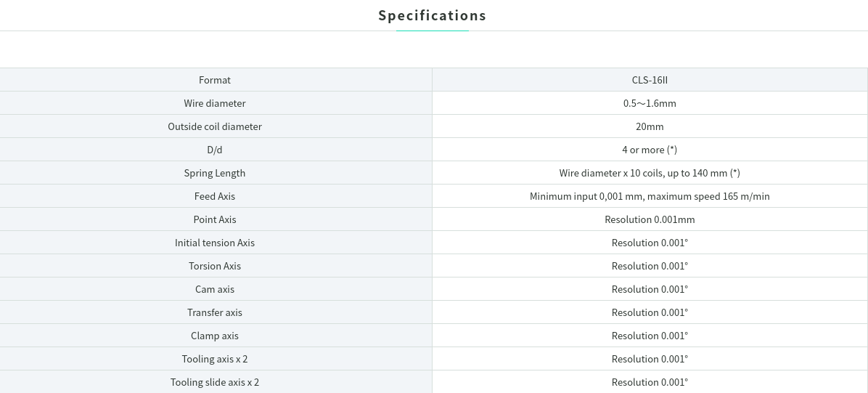
Task: Click the Cam axis label
Action: point(215,289)
